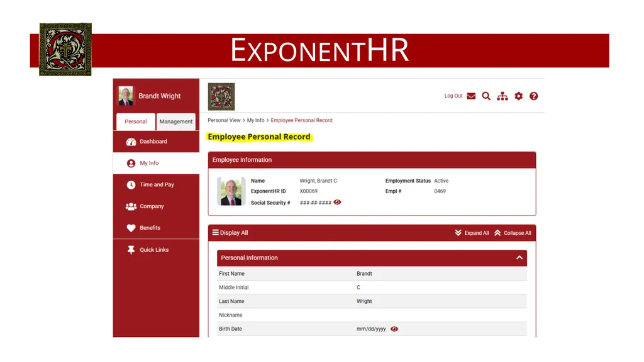
Task: Click the company logo beside Log Out
Action: [221, 97]
